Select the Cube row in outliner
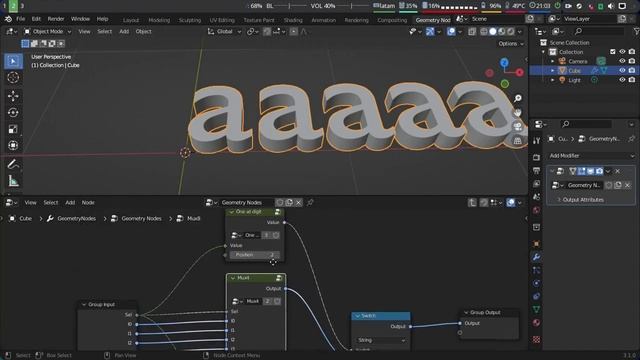Image resolution: width=640 pixels, height=360 pixels. 584,71
